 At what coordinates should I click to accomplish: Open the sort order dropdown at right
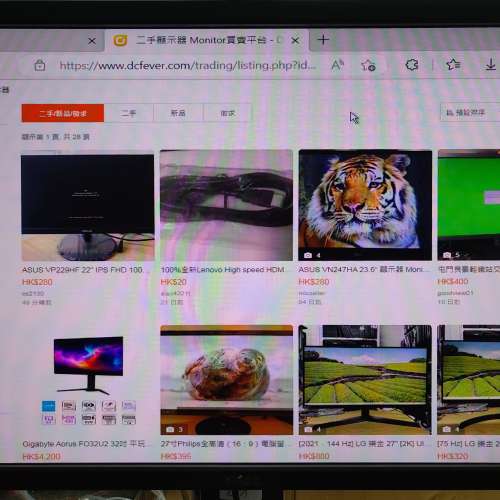coord(469,113)
